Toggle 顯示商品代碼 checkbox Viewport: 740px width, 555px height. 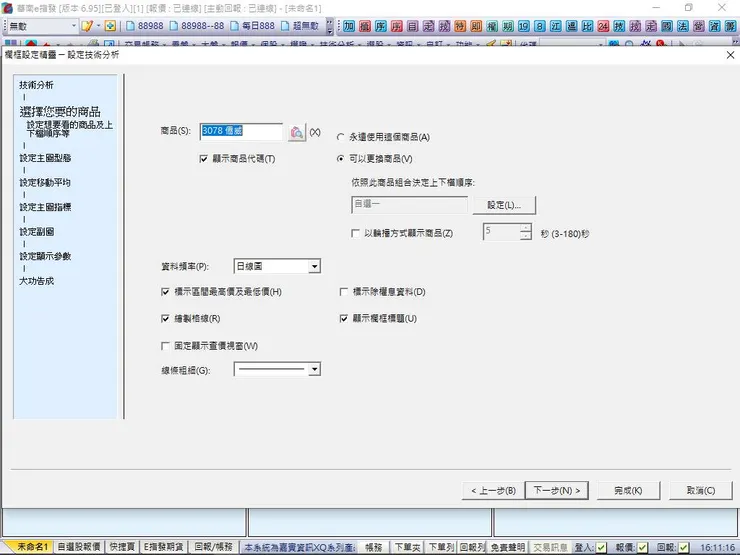click(203, 159)
